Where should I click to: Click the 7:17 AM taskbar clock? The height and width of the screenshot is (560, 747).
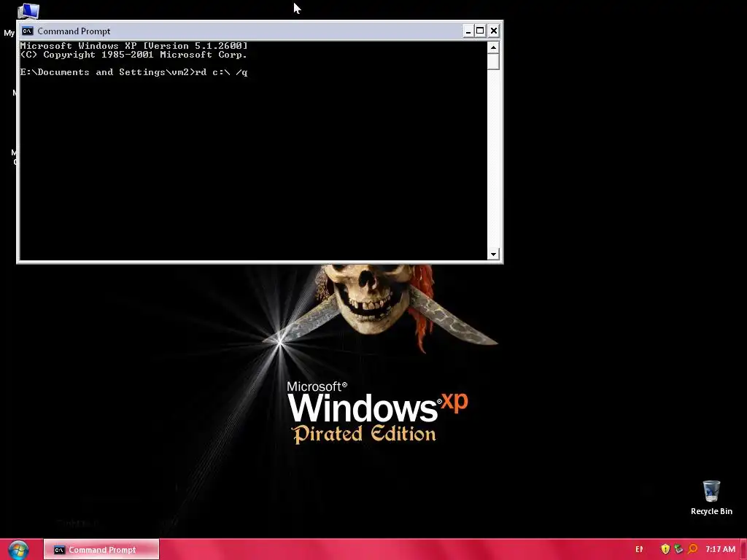(x=720, y=549)
